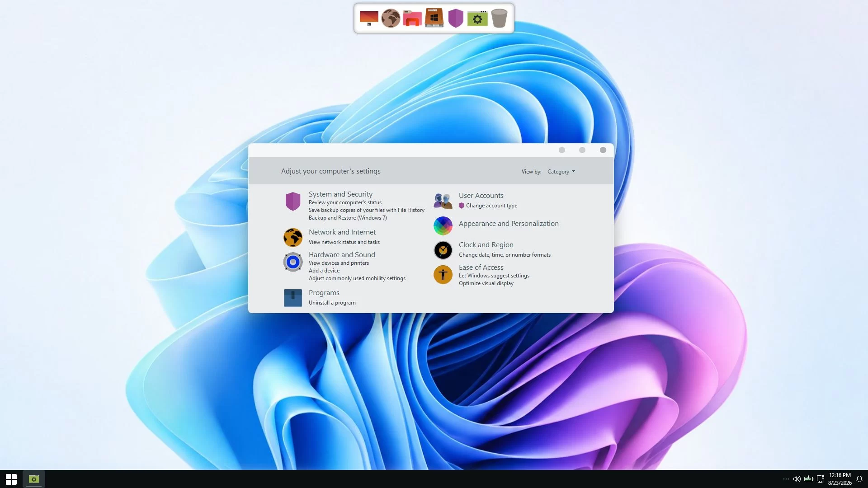Click the battery charging tray icon

809,479
